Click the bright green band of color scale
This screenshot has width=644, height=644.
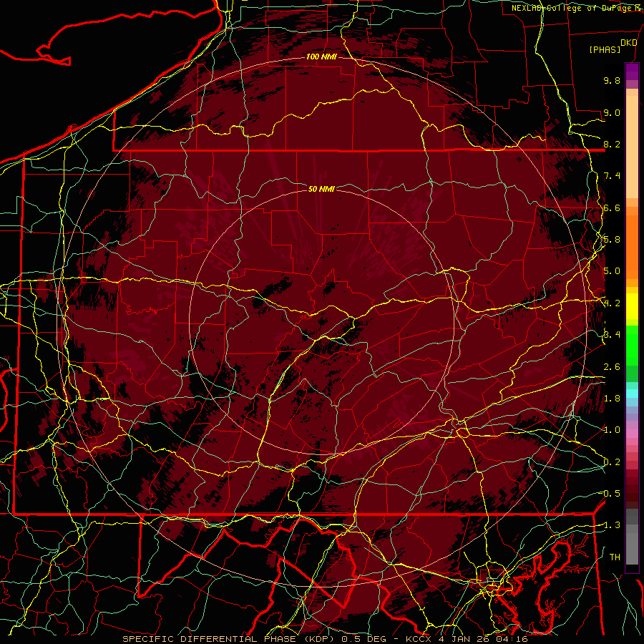click(632, 346)
